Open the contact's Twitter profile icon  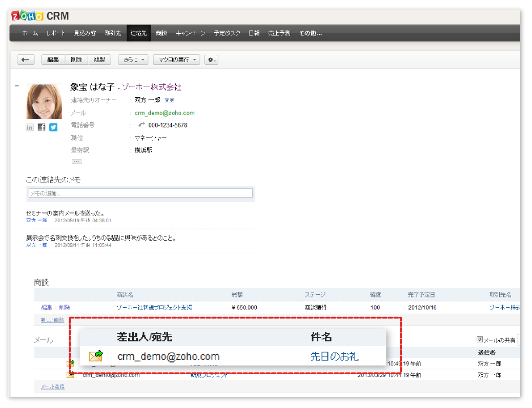coord(53,127)
